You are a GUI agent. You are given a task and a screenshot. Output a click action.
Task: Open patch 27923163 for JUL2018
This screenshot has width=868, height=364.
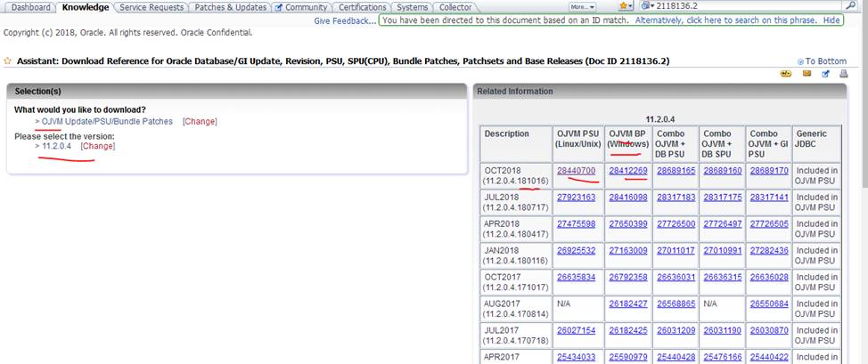[x=577, y=197]
